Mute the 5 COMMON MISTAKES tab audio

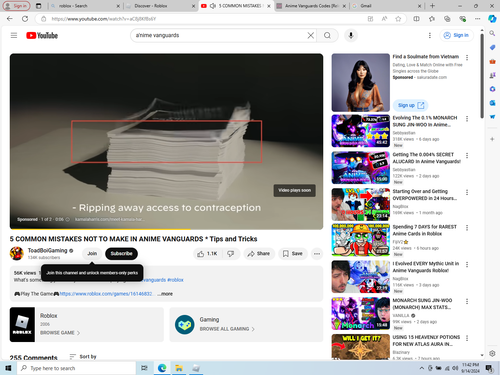[x=212, y=6]
